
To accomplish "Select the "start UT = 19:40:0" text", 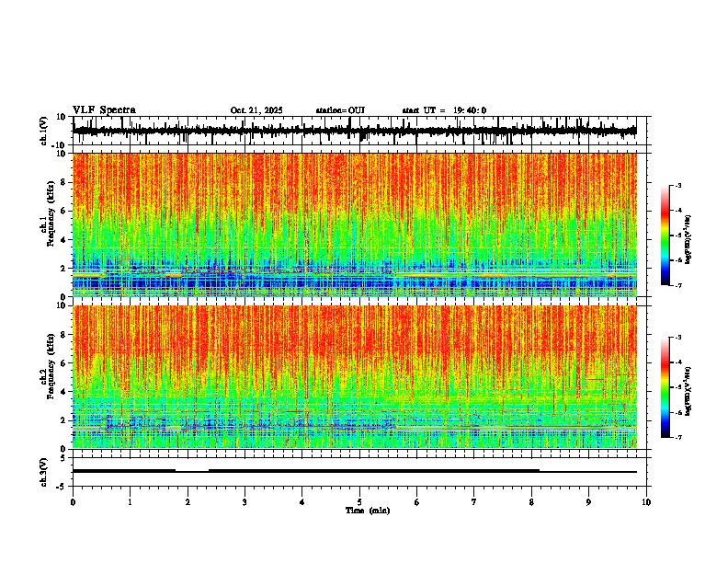I will [444, 110].
